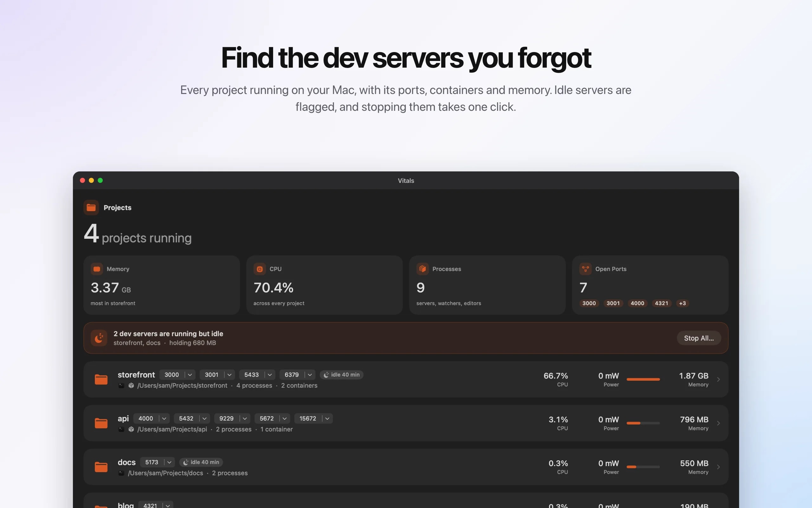The width and height of the screenshot is (812, 508).
Task: Click the 3000 port chip in Open Ports
Action: click(589, 303)
